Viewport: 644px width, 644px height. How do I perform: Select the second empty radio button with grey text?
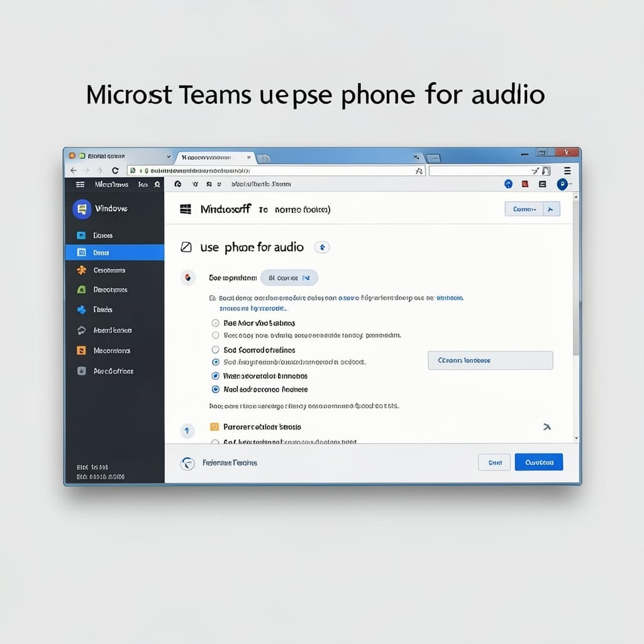click(x=215, y=335)
